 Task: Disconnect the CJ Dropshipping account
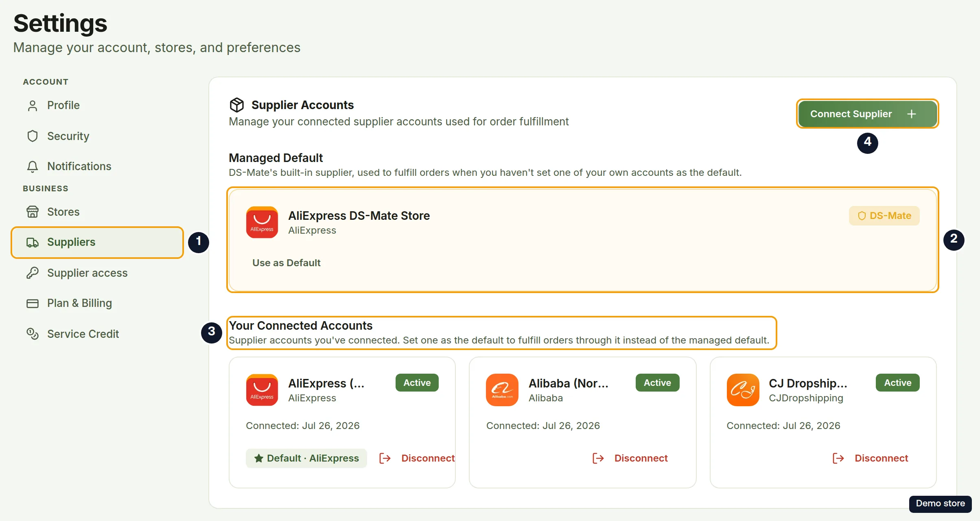coord(870,458)
